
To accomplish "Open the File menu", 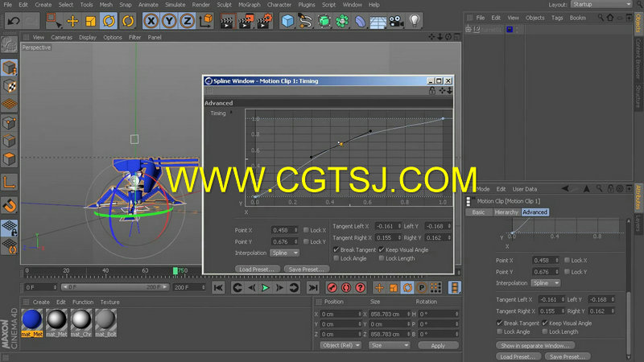I will pyautogui.click(x=8, y=5).
